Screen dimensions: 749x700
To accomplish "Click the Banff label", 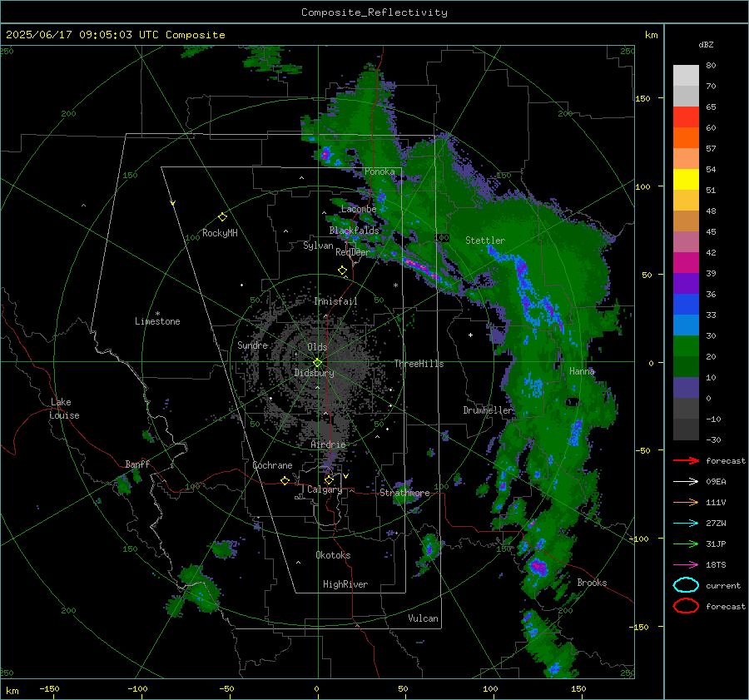I will pos(137,464).
